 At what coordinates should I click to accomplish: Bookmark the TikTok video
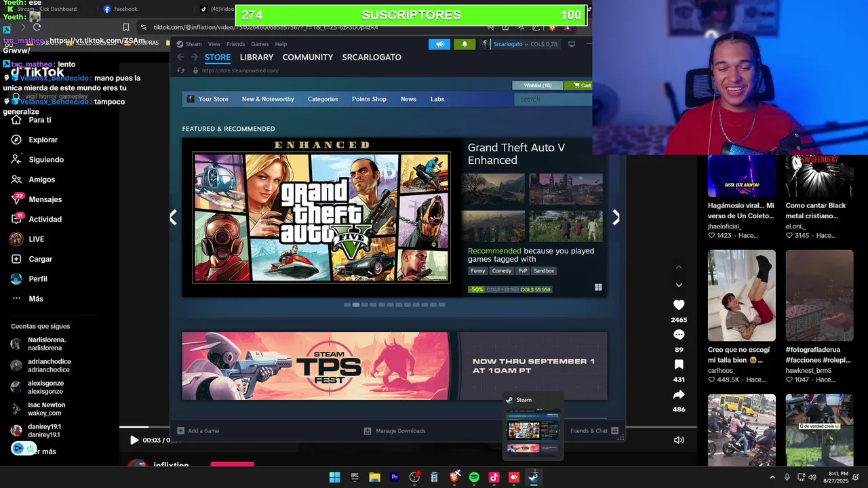[679, 365]
